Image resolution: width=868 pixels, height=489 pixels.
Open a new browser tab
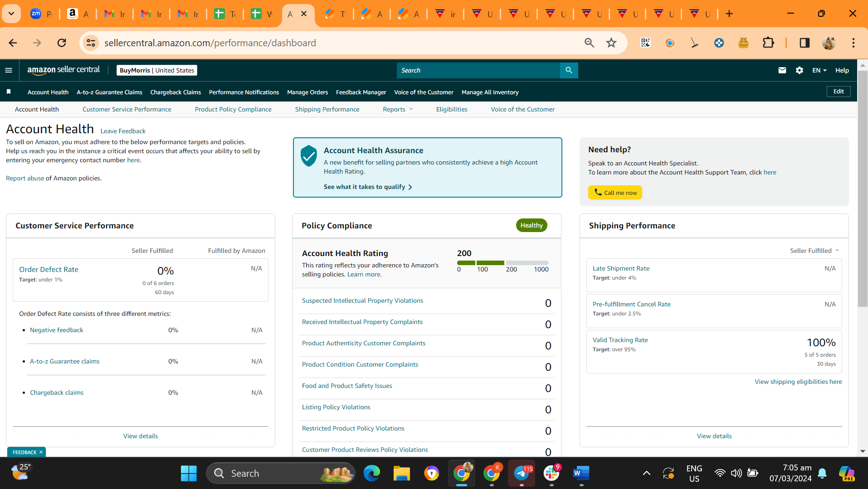pyautogui.click(x=729, y=14)
